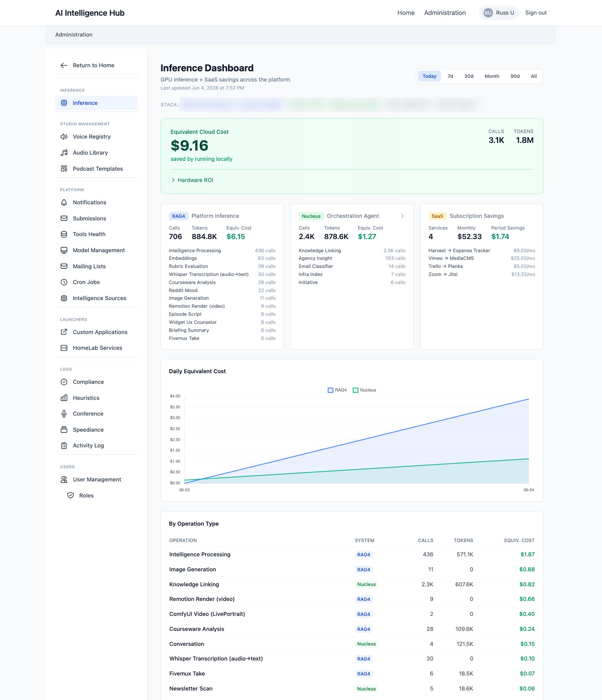Show All time range data

coord(534,76)
